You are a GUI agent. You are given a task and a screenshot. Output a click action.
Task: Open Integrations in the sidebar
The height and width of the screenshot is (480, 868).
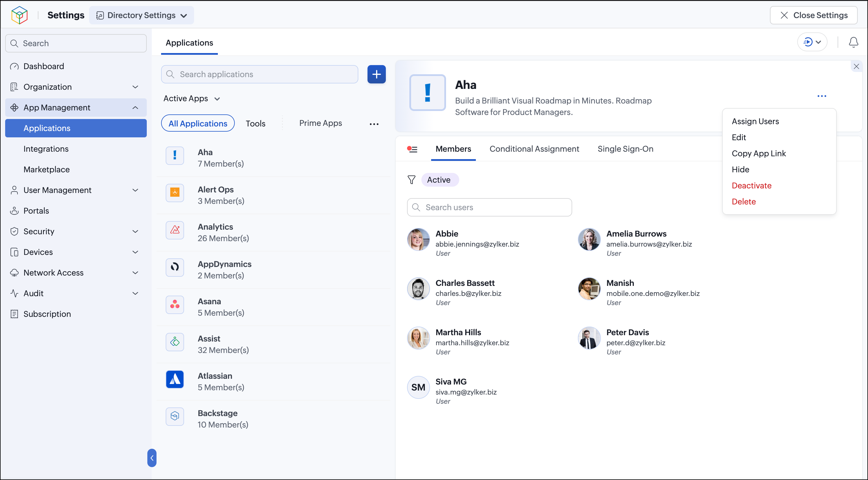46,149
